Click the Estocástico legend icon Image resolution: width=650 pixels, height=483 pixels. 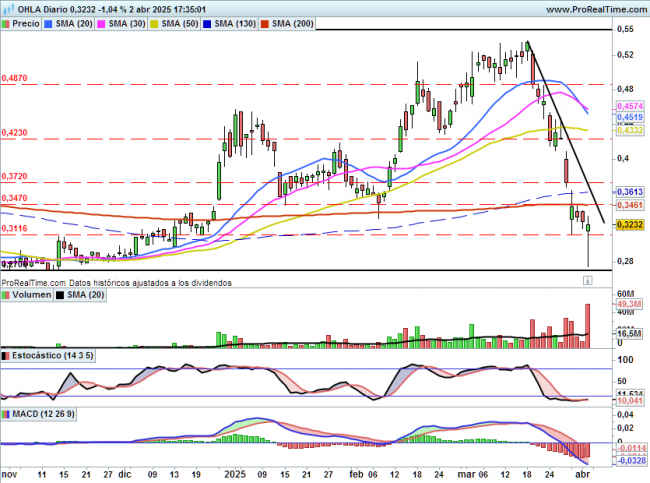coord(5,356)
